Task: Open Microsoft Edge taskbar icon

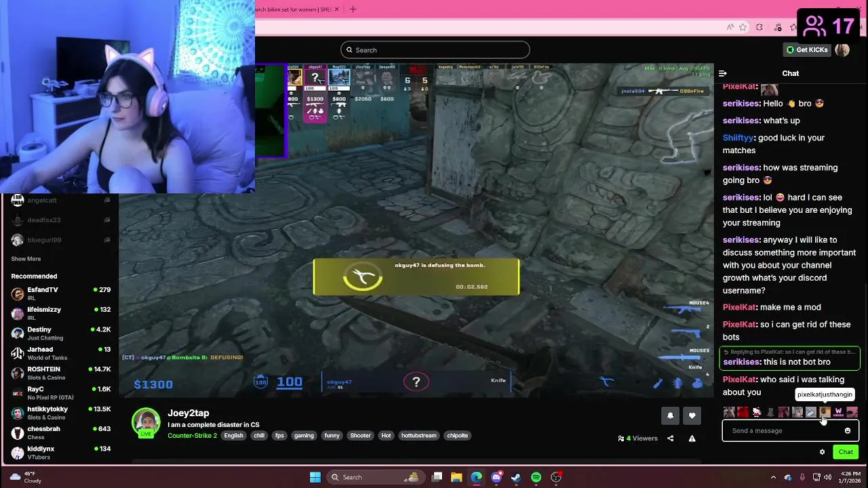Action: pos(477,477)
